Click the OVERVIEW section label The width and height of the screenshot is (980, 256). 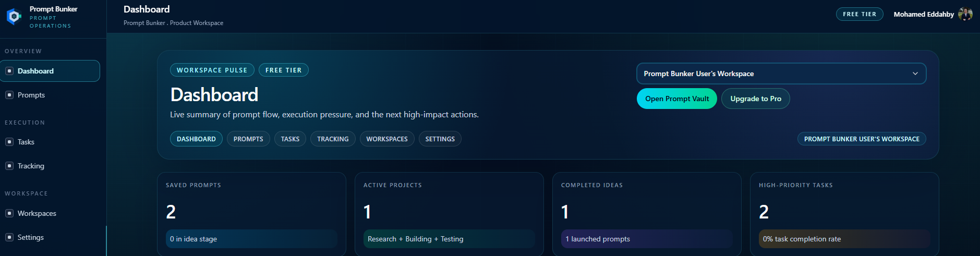pos(23,51)
